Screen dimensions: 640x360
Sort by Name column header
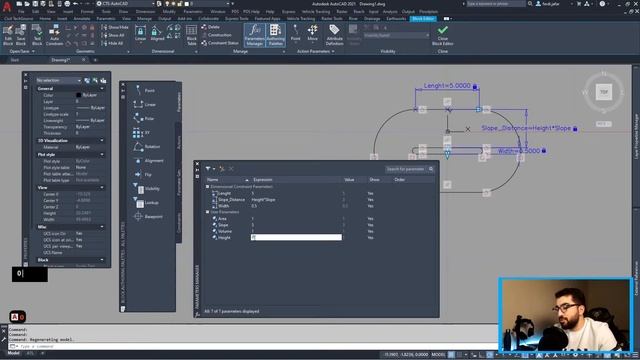pyautogui.click(x=227, y=180)
